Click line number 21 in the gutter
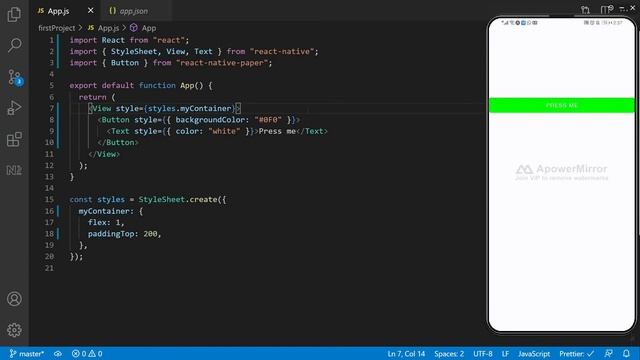The image size is (640, 360). [x=49, y=268]
